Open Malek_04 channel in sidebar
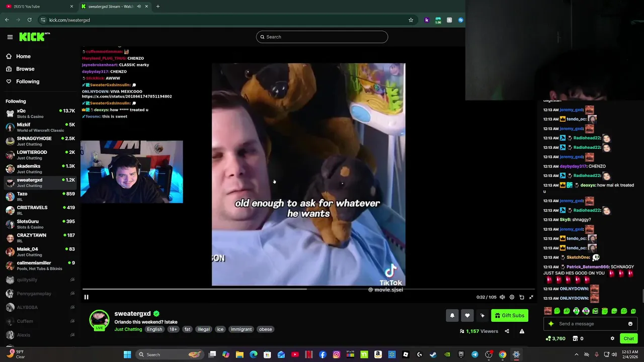This screenshot has height=362, width=644. [39, 252]
